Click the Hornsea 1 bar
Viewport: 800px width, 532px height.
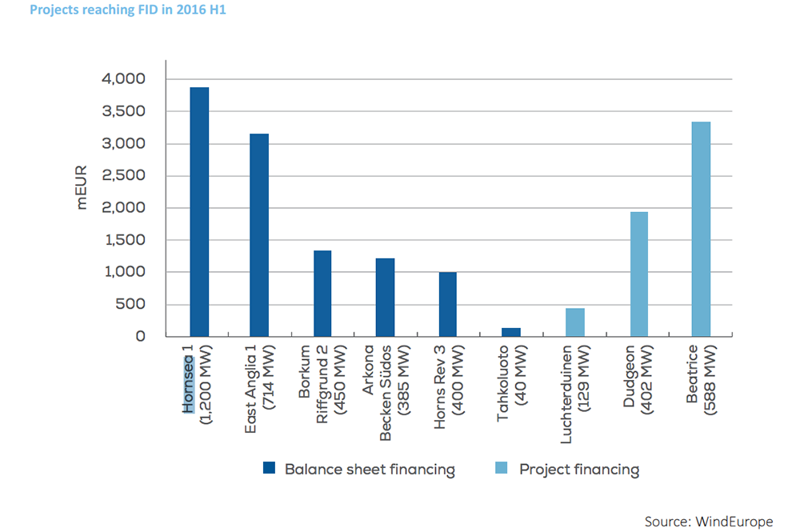pos(199,212)
